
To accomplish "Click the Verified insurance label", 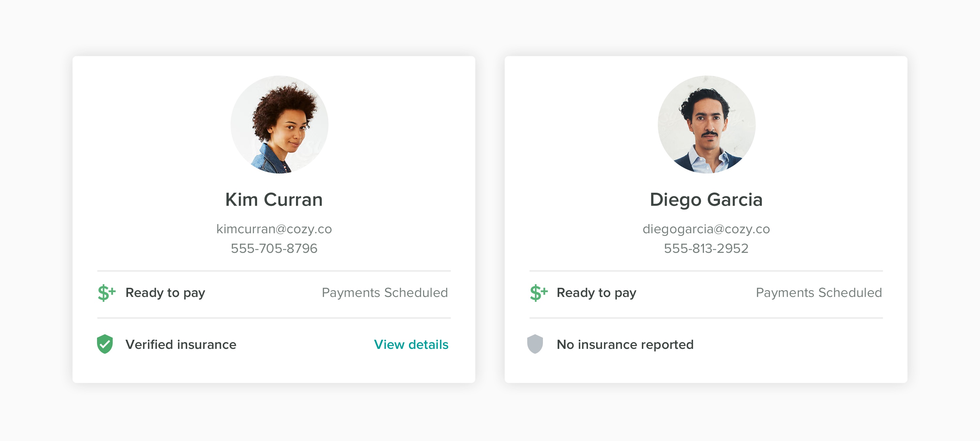I will (181, 344).
